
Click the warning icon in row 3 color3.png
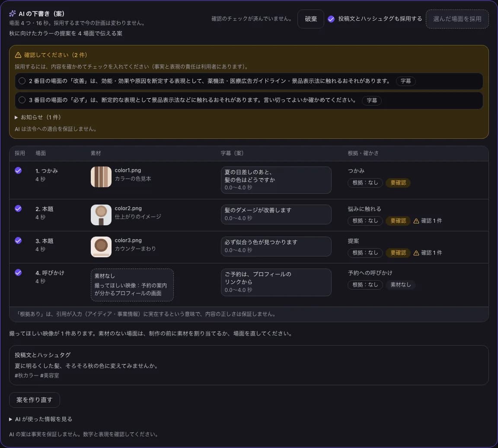(416, 253)
